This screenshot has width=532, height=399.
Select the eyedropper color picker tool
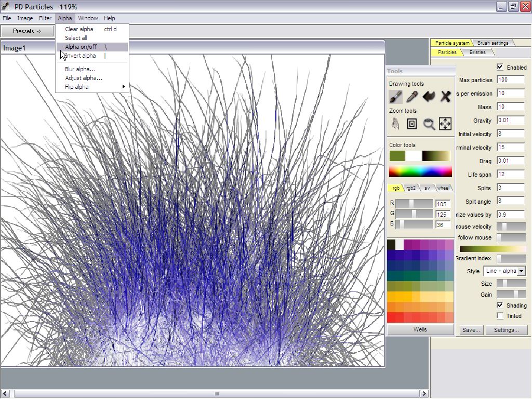coord(412,96)
